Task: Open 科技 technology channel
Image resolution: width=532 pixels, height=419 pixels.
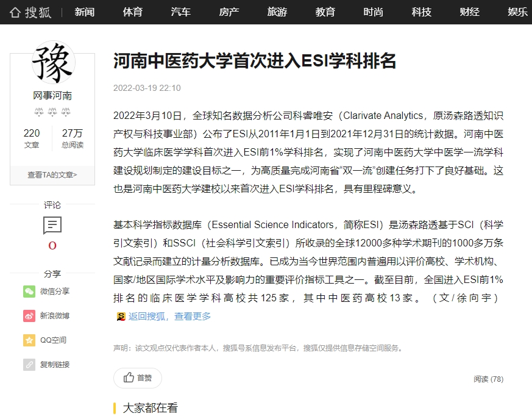Action: pyautogui.click(x=421, y=12)
